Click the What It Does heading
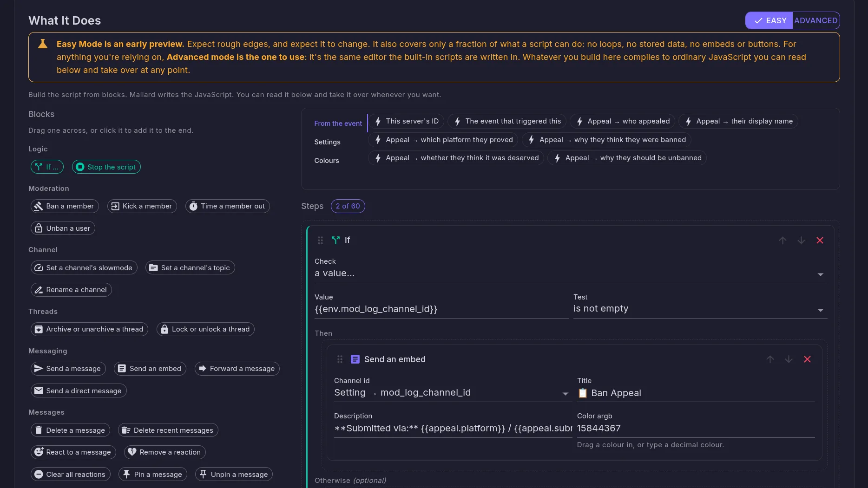The height and width of the screenshot is (488, 868). [x=65, y=20]
